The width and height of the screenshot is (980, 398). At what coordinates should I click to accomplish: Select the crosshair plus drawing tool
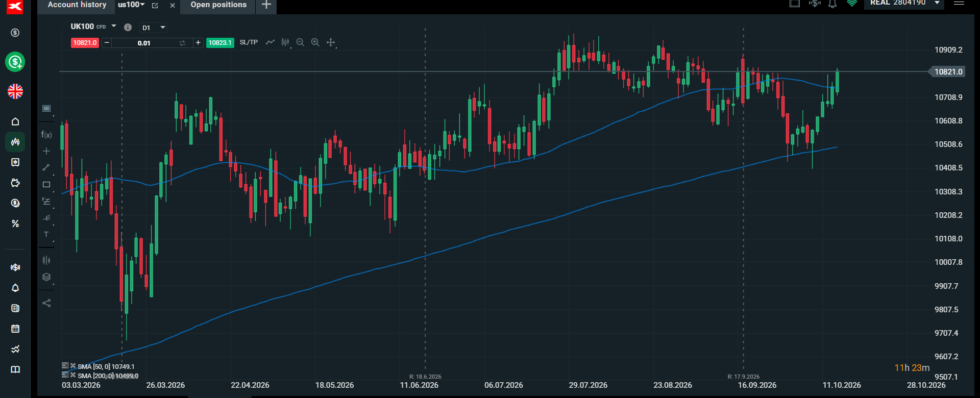(46, 151)
